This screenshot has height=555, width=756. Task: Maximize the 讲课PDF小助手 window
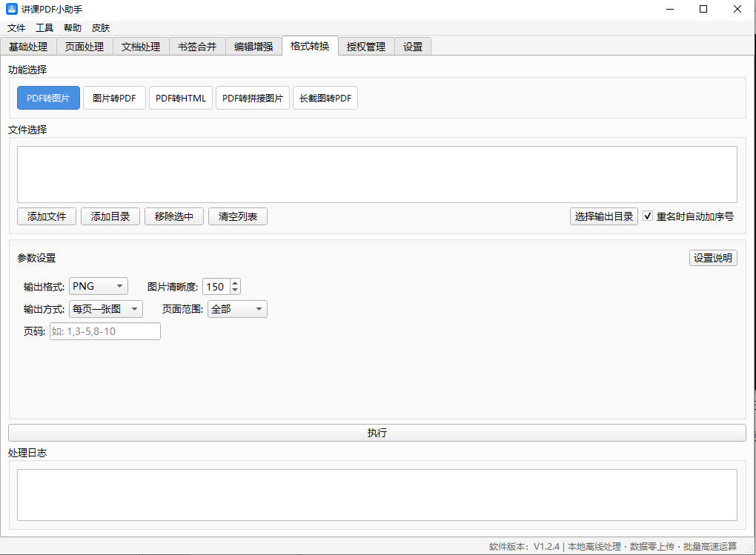(x=703, y=9)
